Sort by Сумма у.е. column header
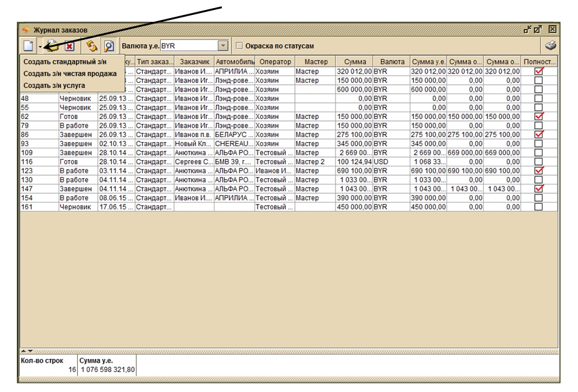 coord(428,62)
